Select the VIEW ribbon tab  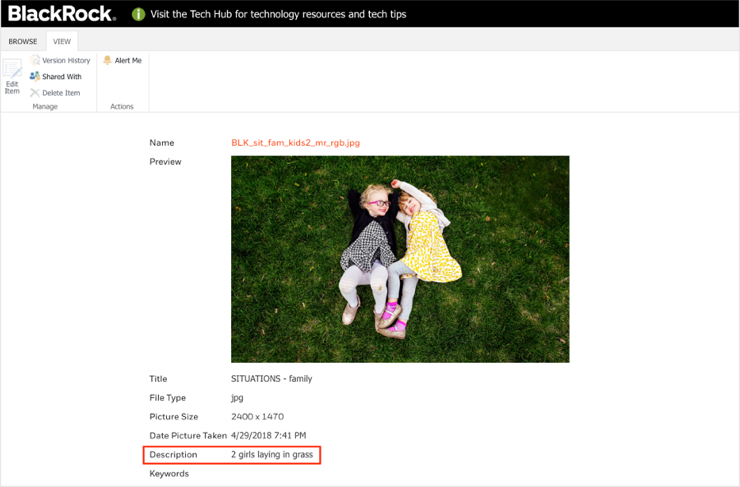click(62, 42)
